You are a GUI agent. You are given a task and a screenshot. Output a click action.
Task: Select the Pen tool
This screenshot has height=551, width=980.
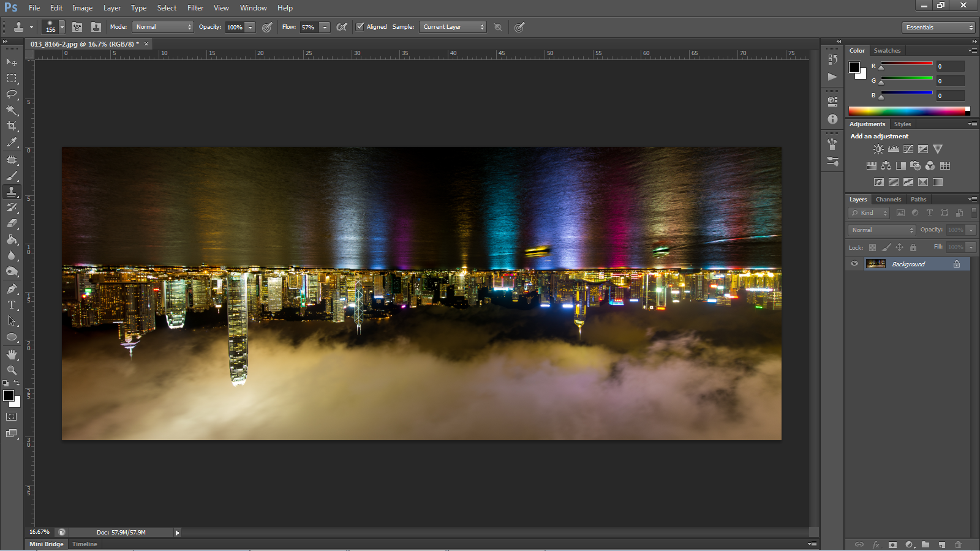click(x=12, y=289)
